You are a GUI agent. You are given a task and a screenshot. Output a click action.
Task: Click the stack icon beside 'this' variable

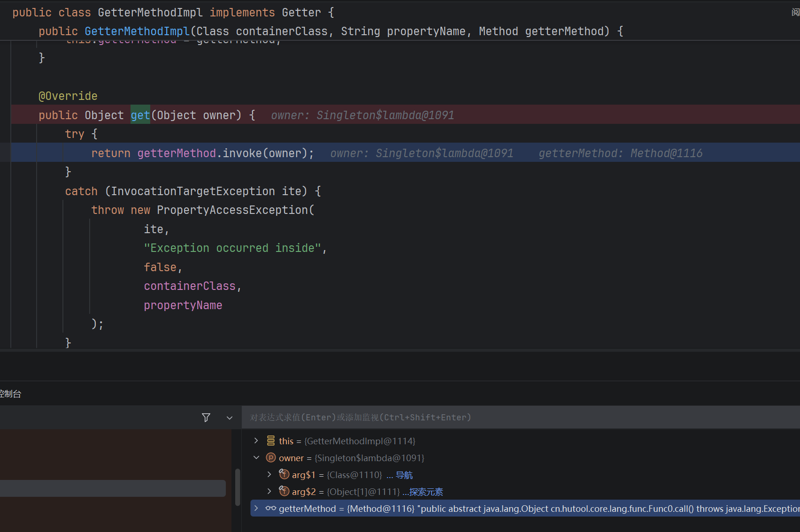(x=271, y=441)
